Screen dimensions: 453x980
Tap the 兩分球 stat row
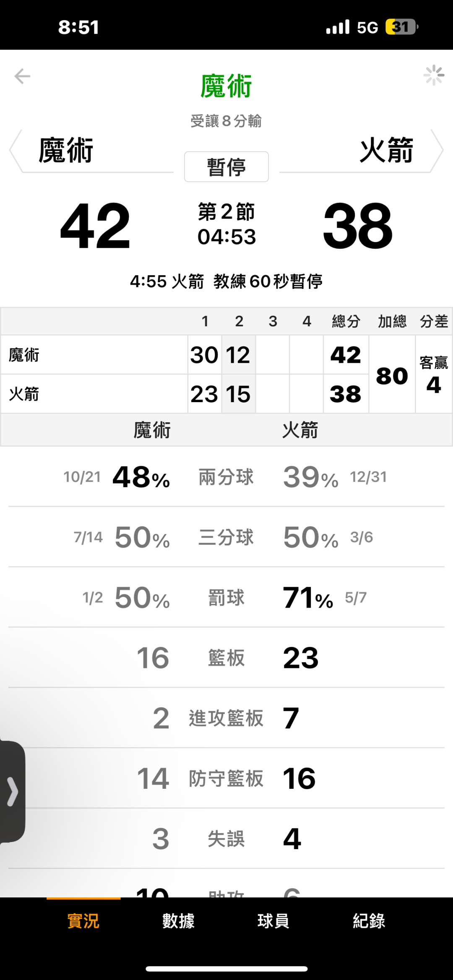[226, 477]
